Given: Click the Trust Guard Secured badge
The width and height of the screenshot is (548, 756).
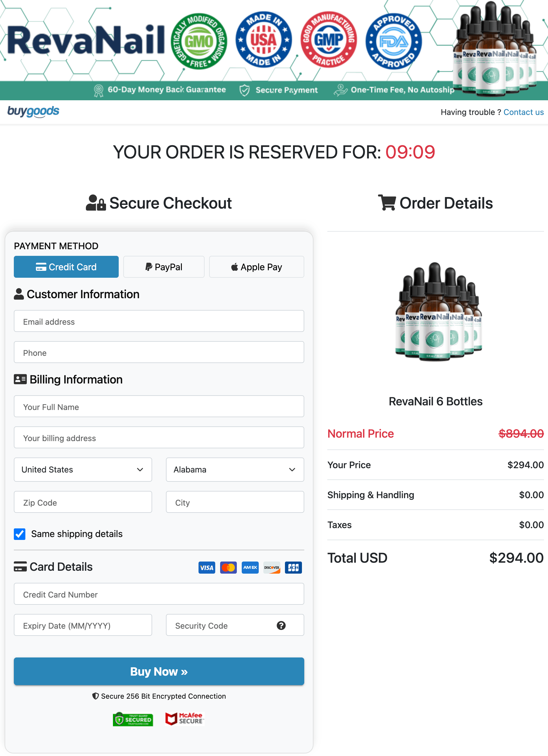Looking at the screenshot, I should click(133, 719).
